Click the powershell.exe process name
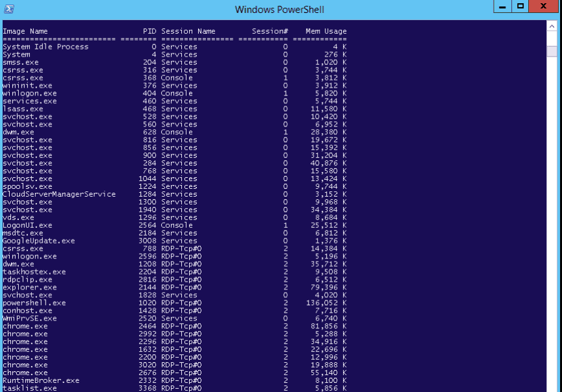 (34, 303)
